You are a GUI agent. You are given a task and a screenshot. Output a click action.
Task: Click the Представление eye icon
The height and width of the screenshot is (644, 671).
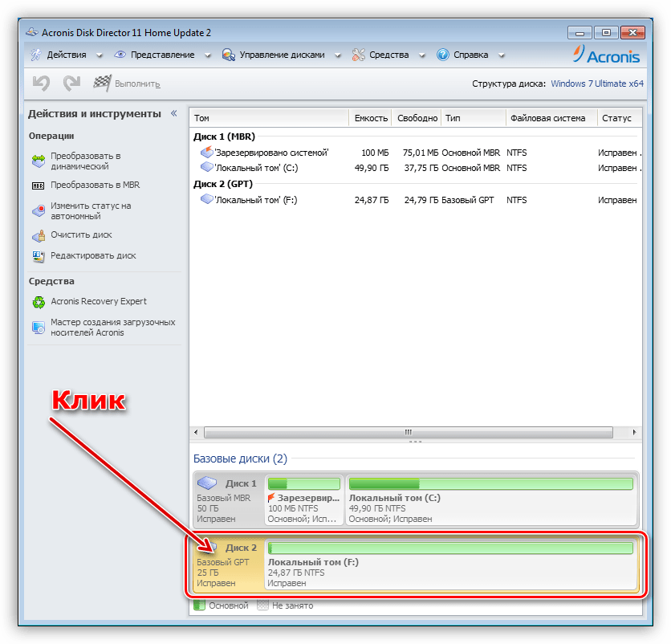pos(120,55)
